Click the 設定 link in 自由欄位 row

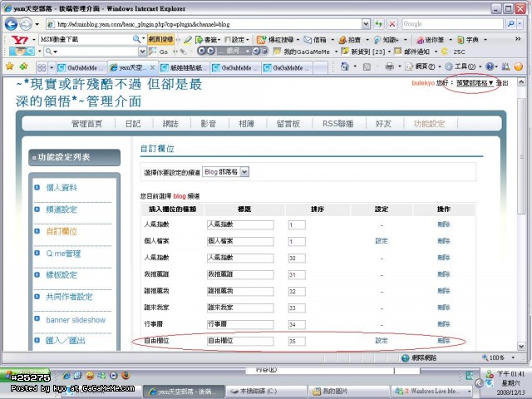(382, 340)
